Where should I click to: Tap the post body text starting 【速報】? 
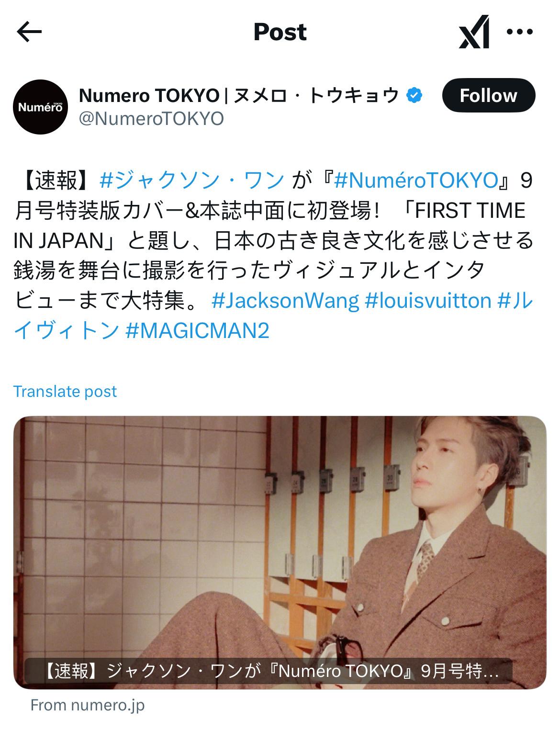point(273,256)
